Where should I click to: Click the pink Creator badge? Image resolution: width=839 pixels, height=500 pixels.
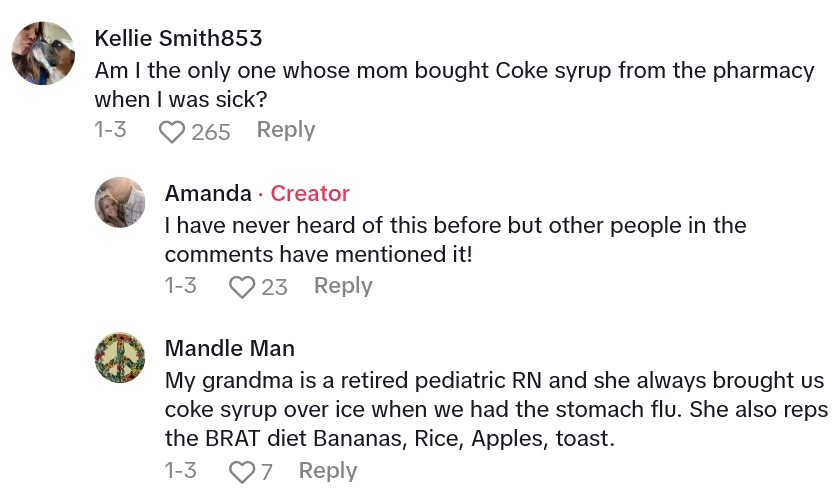pos(310,193)
